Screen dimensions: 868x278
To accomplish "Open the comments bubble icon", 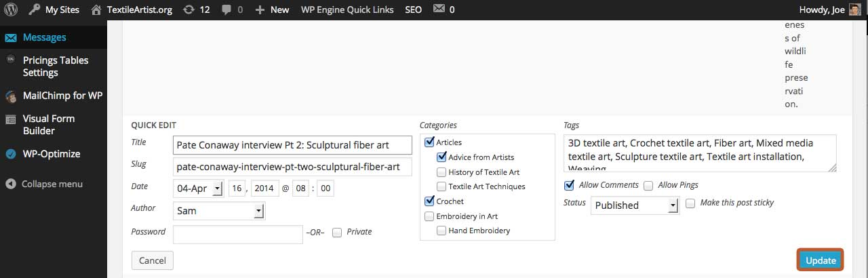I will [x=226, y=9].
